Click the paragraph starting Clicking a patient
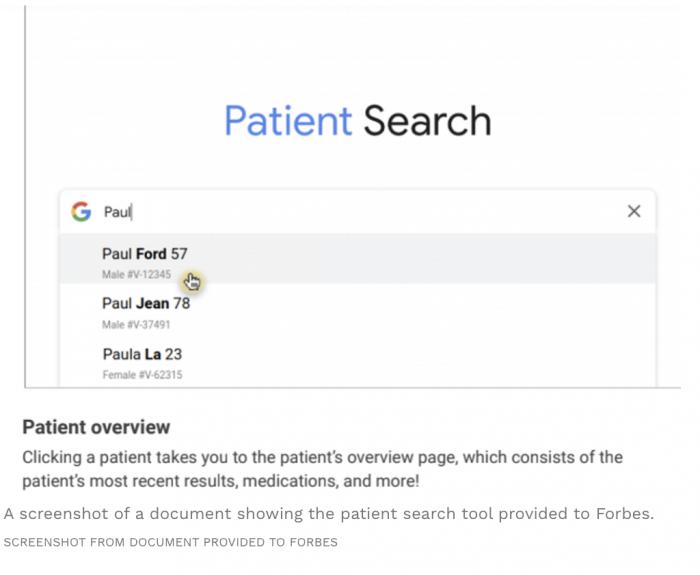This screenshot has height=575, width=700. click(x=322, y=468)
